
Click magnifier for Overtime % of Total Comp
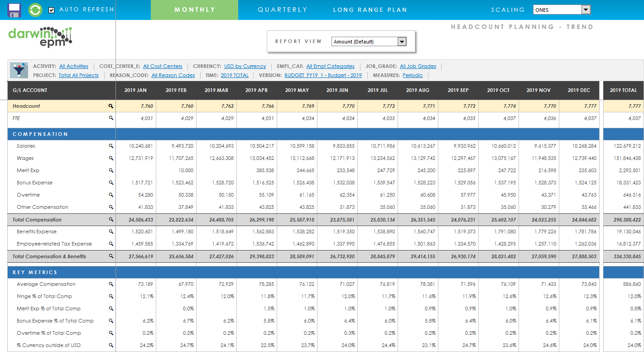click(x=111, y=333)
